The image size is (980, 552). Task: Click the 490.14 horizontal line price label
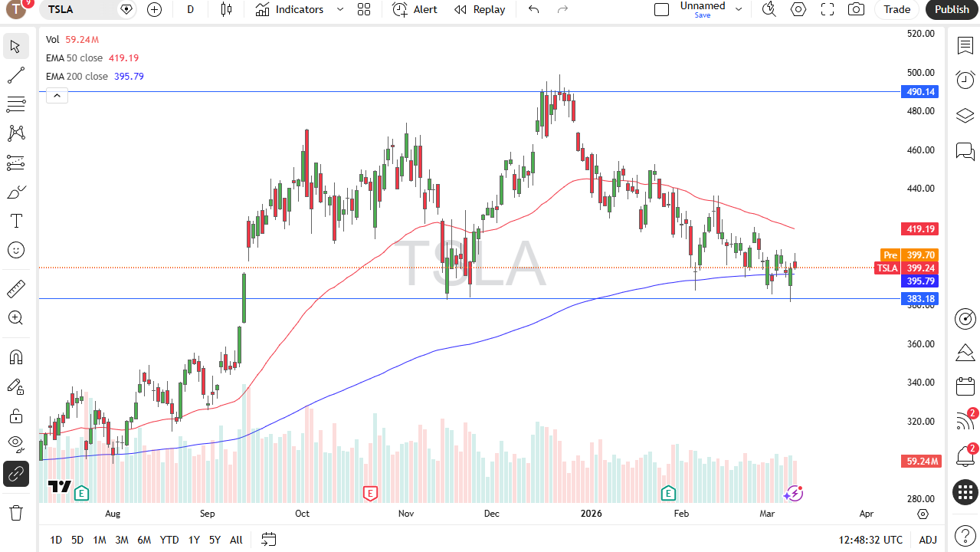pos(920,91)
